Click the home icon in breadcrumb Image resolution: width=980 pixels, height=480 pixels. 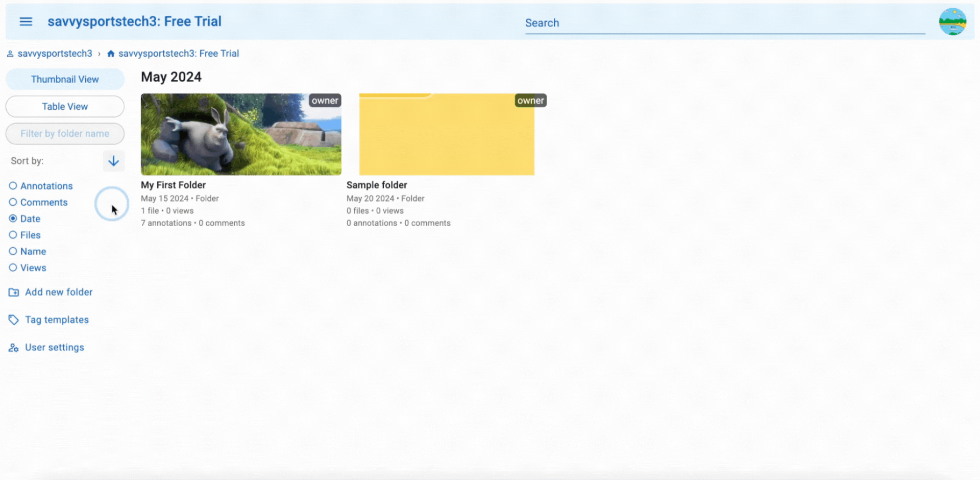tap(111, 54)
